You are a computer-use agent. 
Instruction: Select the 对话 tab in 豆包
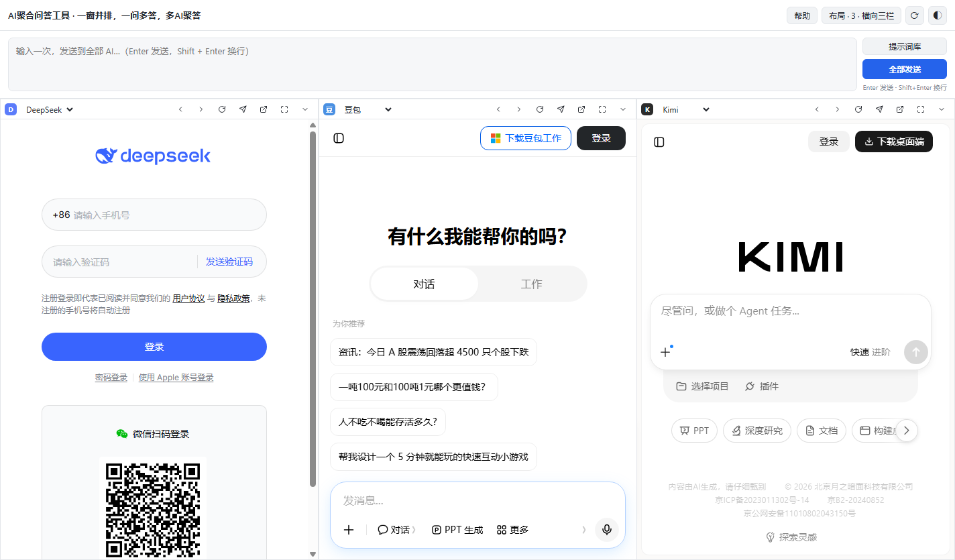[425, 284]
